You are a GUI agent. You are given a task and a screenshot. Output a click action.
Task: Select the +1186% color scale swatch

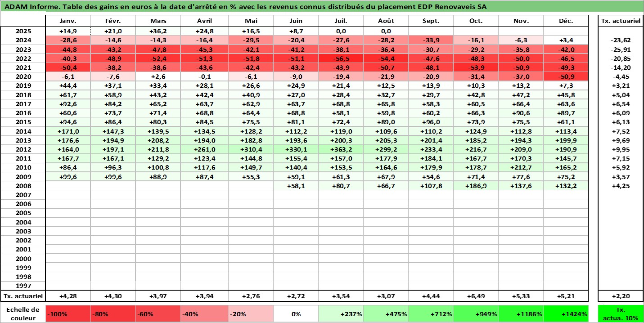tap(521, 314)
